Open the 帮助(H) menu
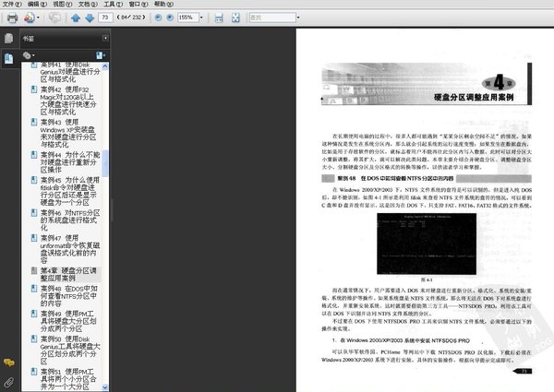The width and height of the screenshot is (554, 392). click(163, 4)
